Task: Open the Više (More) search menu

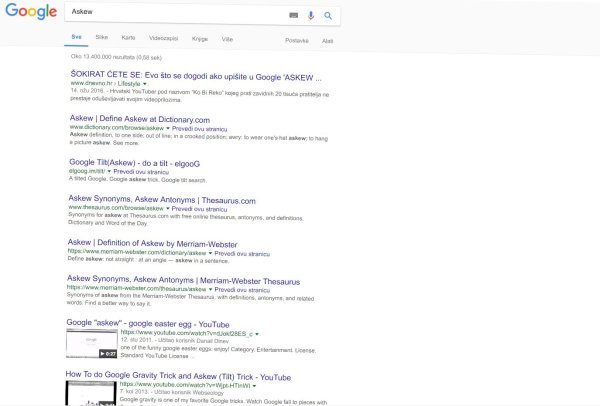Action: point(227,37)
